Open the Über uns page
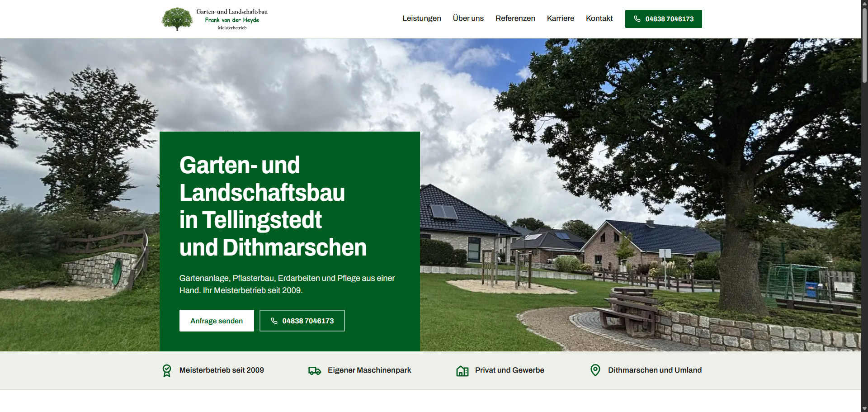The height and width of the screenshot is (412, 868). pos(468,19)
